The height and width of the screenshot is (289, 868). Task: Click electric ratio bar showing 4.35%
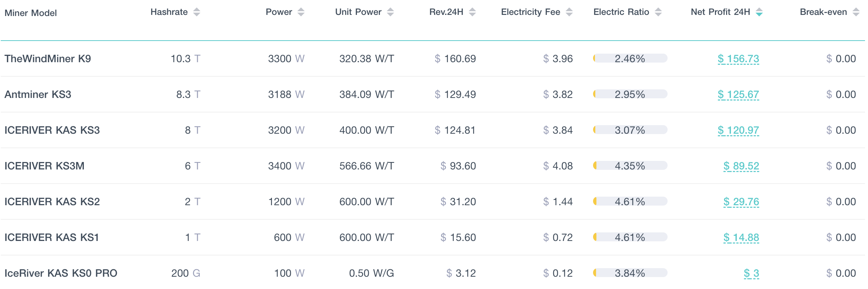pos(630,166)
